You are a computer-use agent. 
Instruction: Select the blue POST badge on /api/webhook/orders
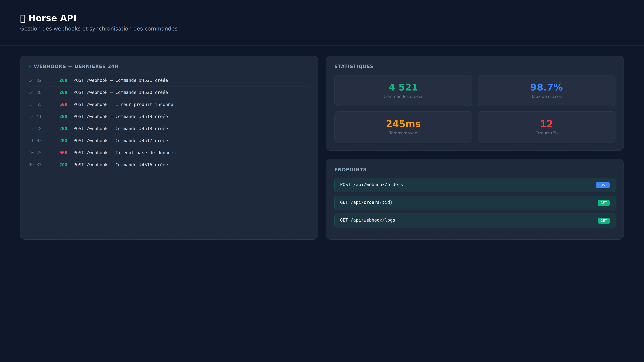[603, 185]
